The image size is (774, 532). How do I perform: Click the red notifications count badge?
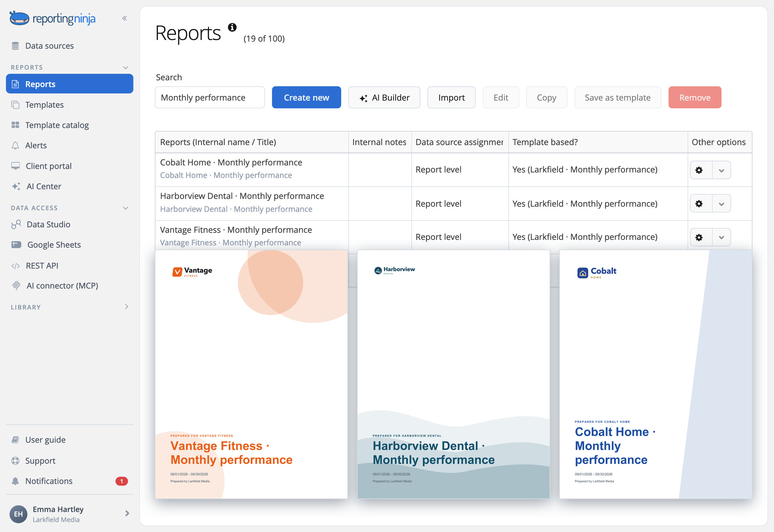[x=122, y=481]
